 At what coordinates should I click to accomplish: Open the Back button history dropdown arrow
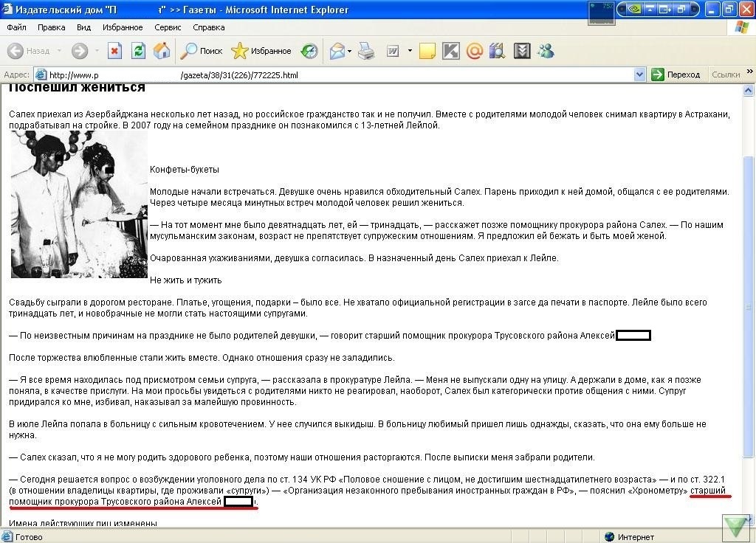point(59,51)
